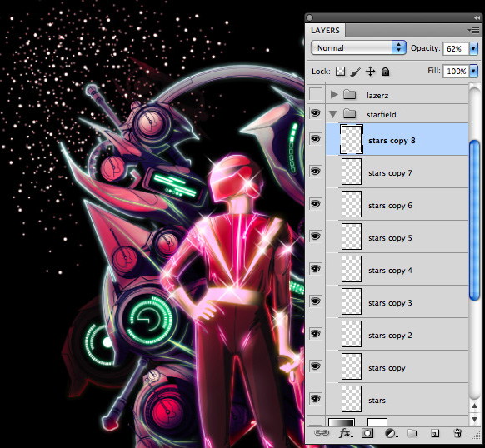Hide the starfield group with eye icon
Viewport: 485px width, 448px height.
point(315,113)
